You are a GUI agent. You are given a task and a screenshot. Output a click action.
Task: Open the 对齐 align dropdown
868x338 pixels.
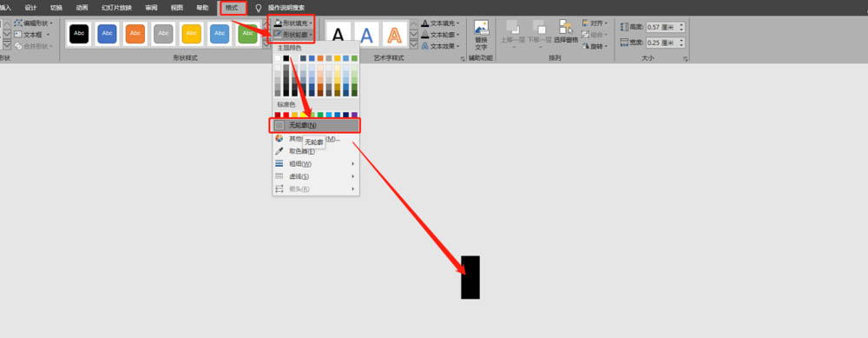[x=595, y=23]
